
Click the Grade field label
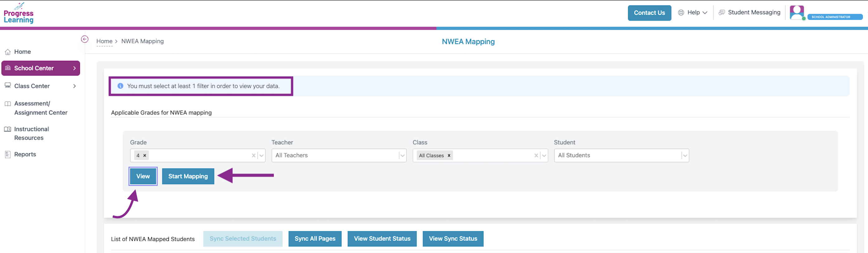(138, 142)
